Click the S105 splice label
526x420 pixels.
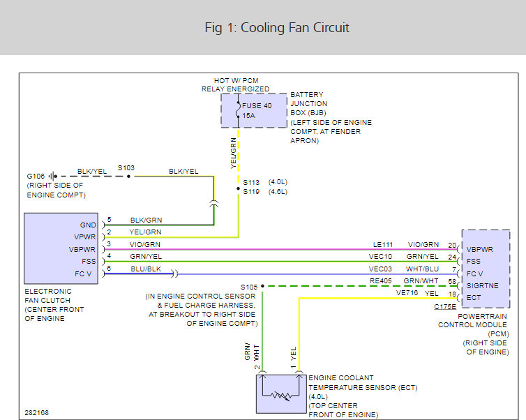tap(249, 287)
